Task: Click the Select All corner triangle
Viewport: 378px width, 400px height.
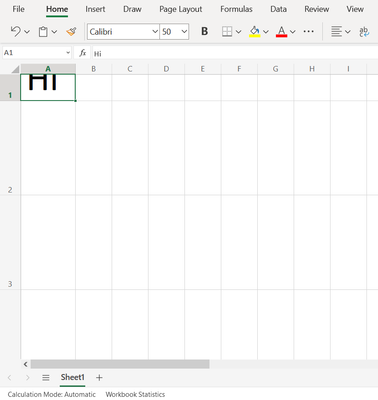Action: point(15,69)
